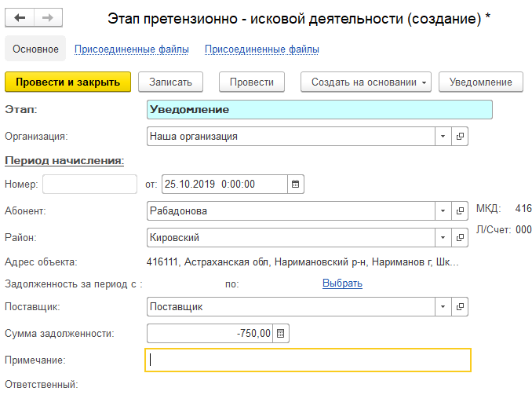Click open-form icon beside Поставщик field
This screenshot has height=395, width=532.
tap(461, 307)
